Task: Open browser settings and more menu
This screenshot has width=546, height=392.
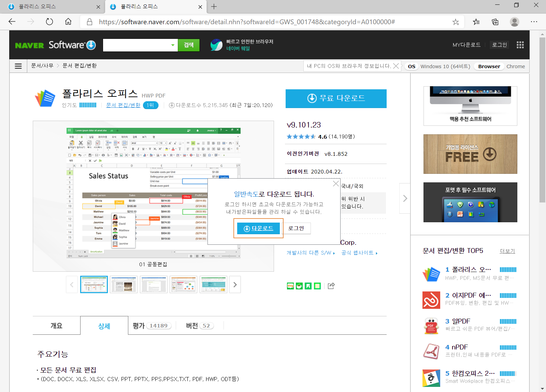Action: [534, 22]
